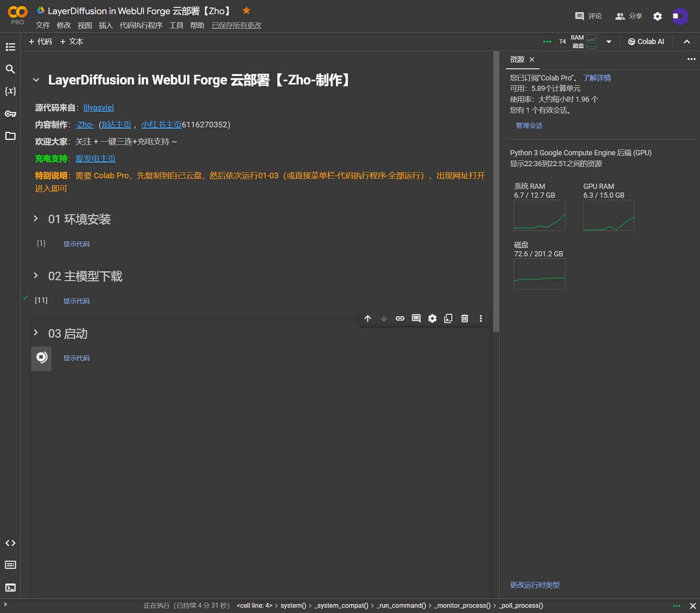Click 管理会话 link
This screenshot has width=700, height=613.
pyautogui.click(x=529, y=125)
